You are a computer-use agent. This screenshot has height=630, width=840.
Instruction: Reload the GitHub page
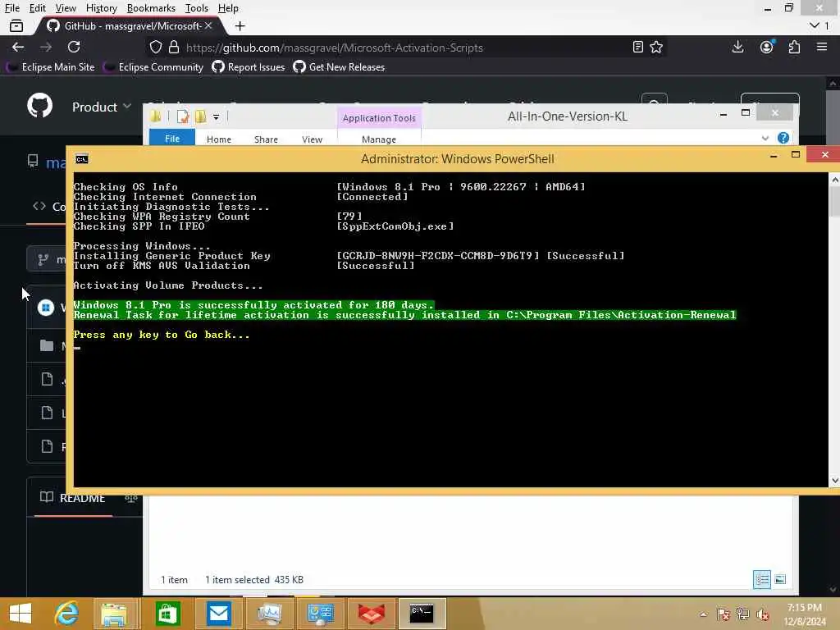(x=74, y=47)
